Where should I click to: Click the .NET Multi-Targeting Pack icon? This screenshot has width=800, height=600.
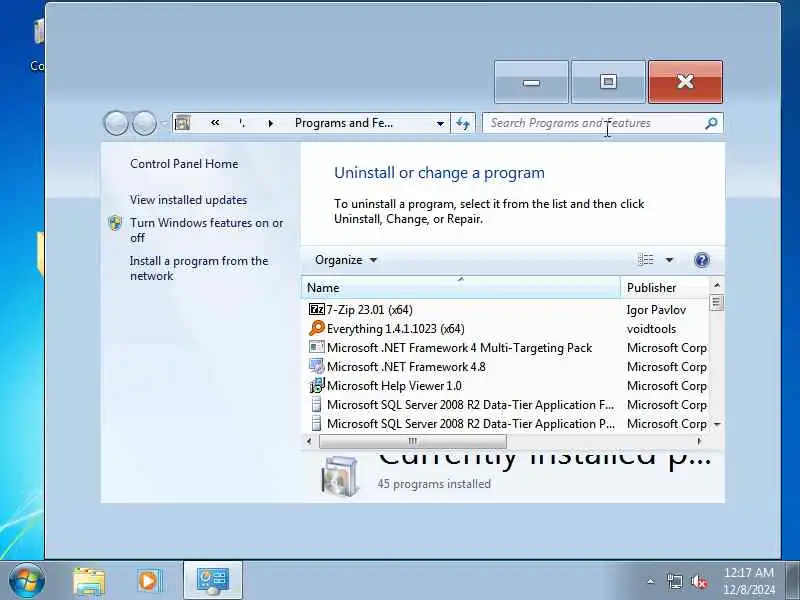[316, 347]
